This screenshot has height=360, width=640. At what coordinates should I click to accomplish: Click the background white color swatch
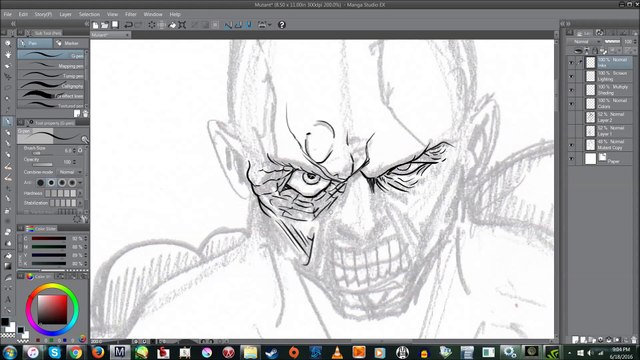[11, 327]
